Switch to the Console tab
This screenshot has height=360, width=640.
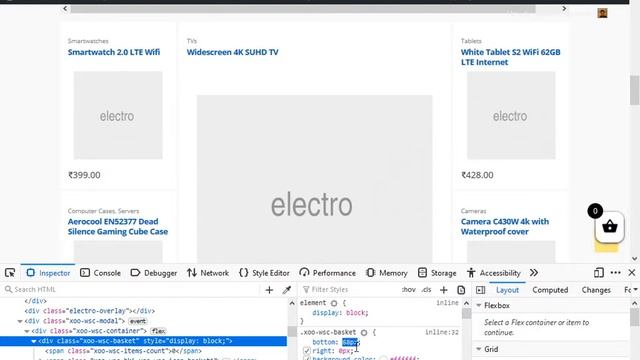[100, 273]
